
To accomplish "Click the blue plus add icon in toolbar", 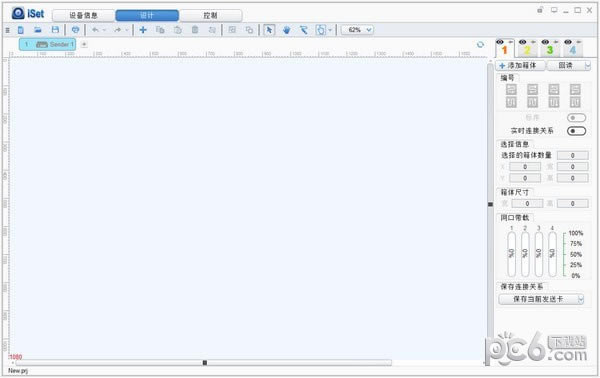I will click(x=143, y=30).
